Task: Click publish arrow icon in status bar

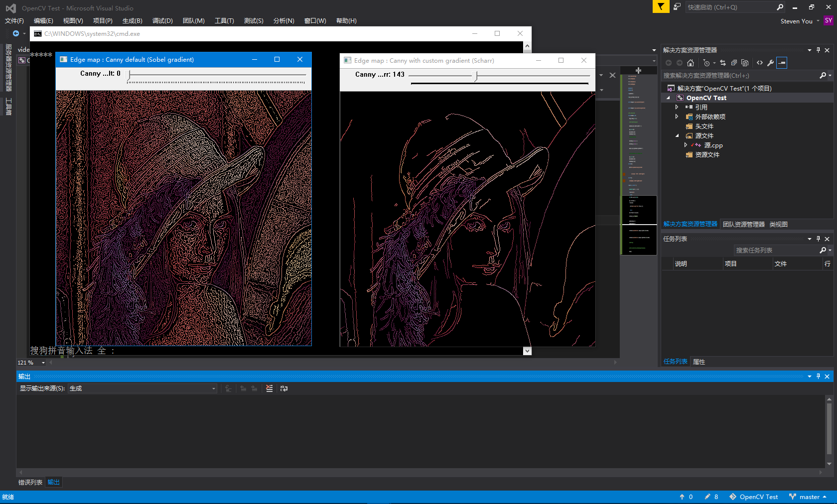Action: (x=682, y=497)
